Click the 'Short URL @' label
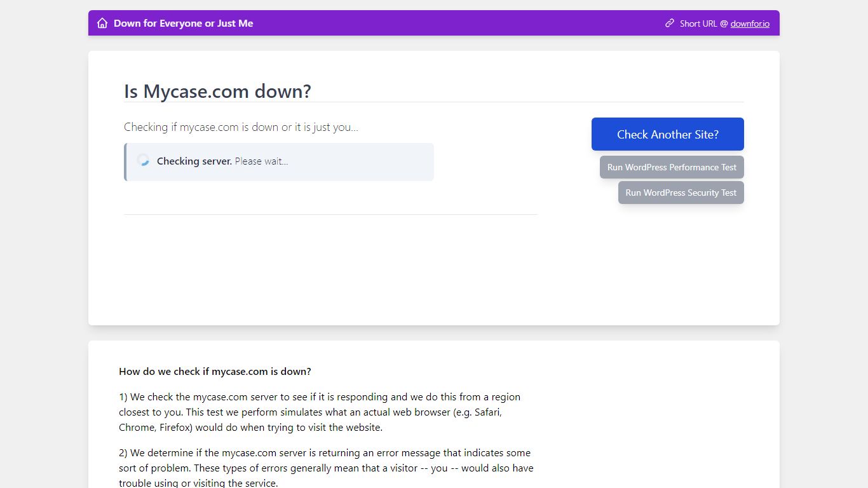The height and width of the screenshot is (488, 868). click(x=703, y=24)
